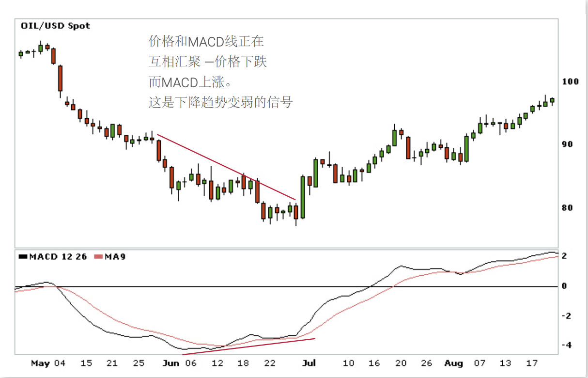The image size is (588, 378).
Task: Click the Aug date label on time axis
Action: click(454, 363)
